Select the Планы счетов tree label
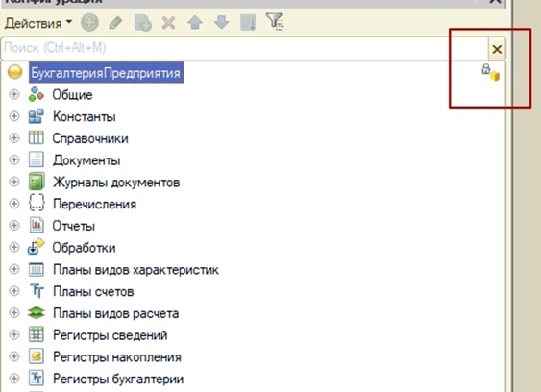The image size is (541, 392). tap(93, 291)
